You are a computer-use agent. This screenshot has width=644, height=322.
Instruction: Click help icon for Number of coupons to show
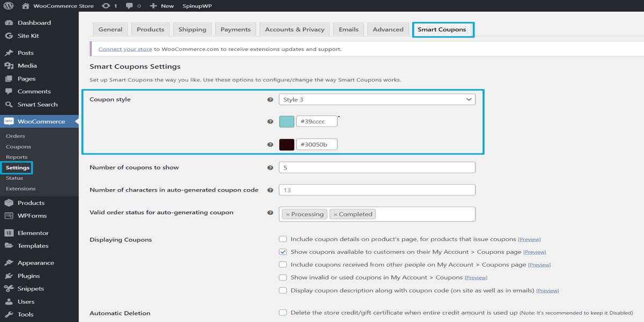click(270, 168)
